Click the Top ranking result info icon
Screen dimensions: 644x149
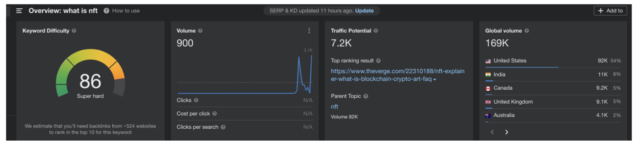pos(379,60)
